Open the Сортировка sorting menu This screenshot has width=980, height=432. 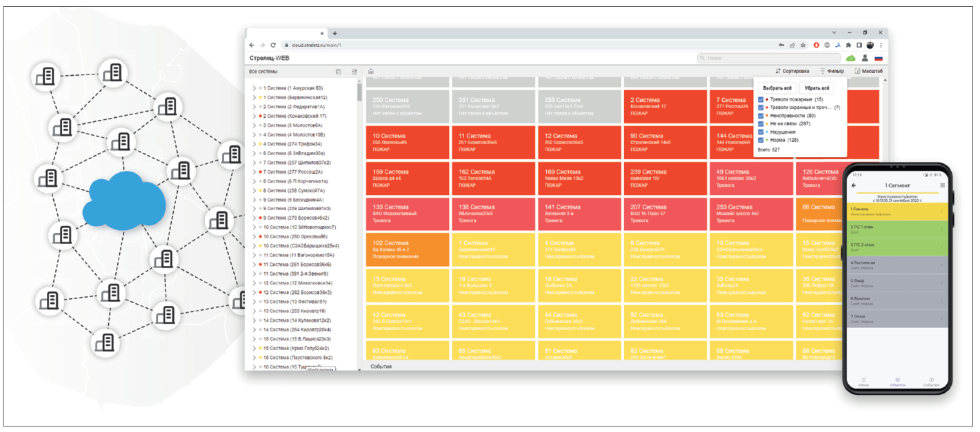coord(792,71)
